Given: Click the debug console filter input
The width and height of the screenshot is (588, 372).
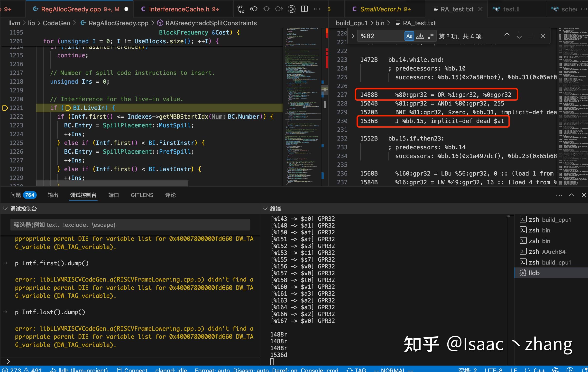Looking at the screenshot, I should click(130, 225).
